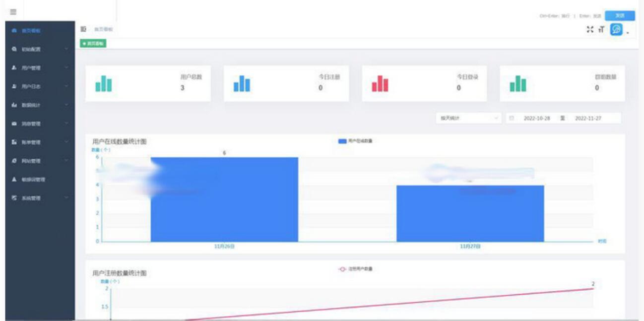The image size is (644, 321).
Task: Open the dropdown arrow beside the avatar
Action: [x=628, y=33]
